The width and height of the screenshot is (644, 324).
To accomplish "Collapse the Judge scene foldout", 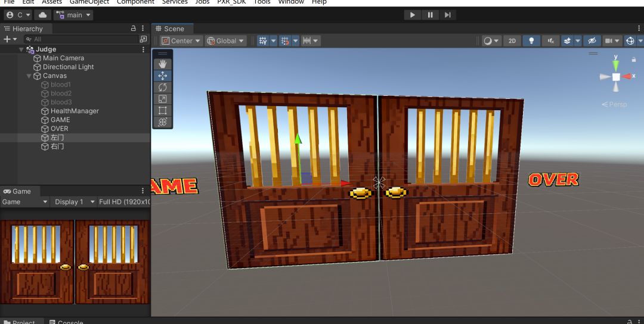I will (21, 49).
